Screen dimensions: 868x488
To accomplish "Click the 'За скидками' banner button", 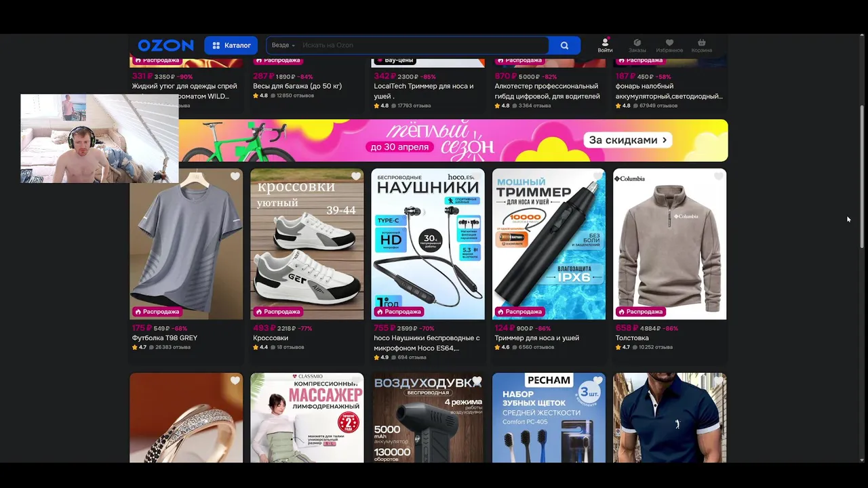I will (627, 140).
